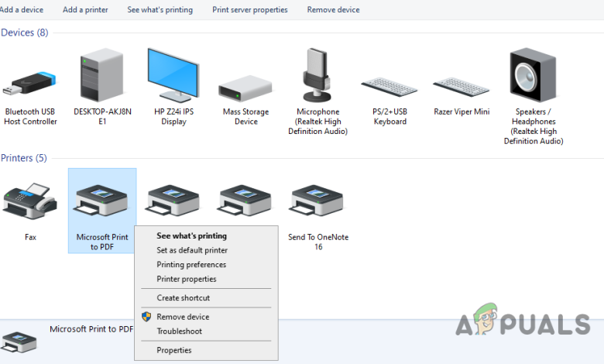Click the Send To OneNote 16 label
604x364 pixels.
coord(318,242)
